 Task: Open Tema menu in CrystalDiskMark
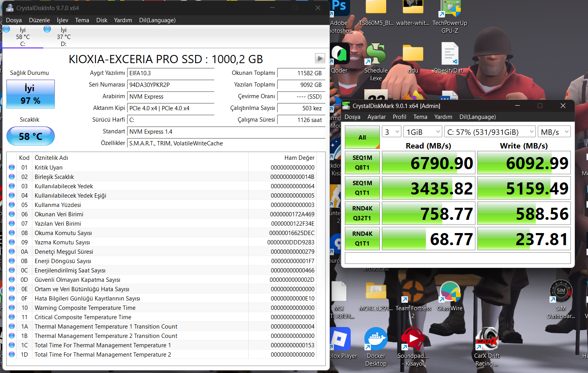pos(420,117)
